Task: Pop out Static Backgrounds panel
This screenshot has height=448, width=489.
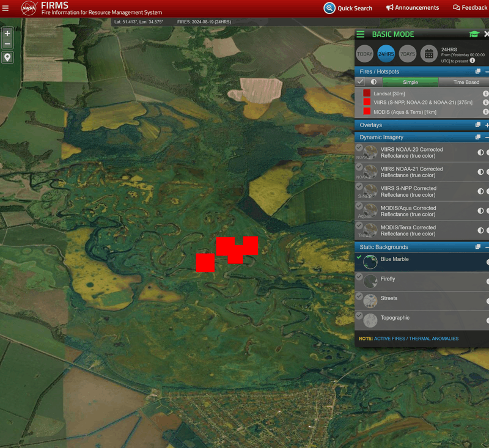Action: coord(477,247)
